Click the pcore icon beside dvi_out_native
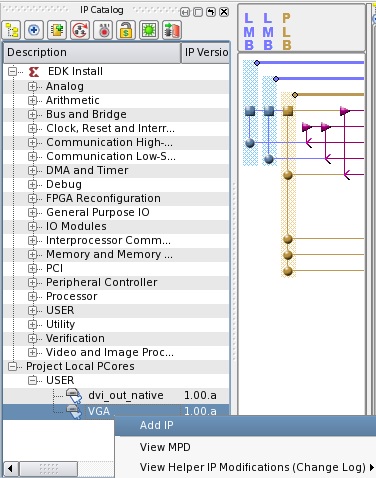 tap(74, 396)
